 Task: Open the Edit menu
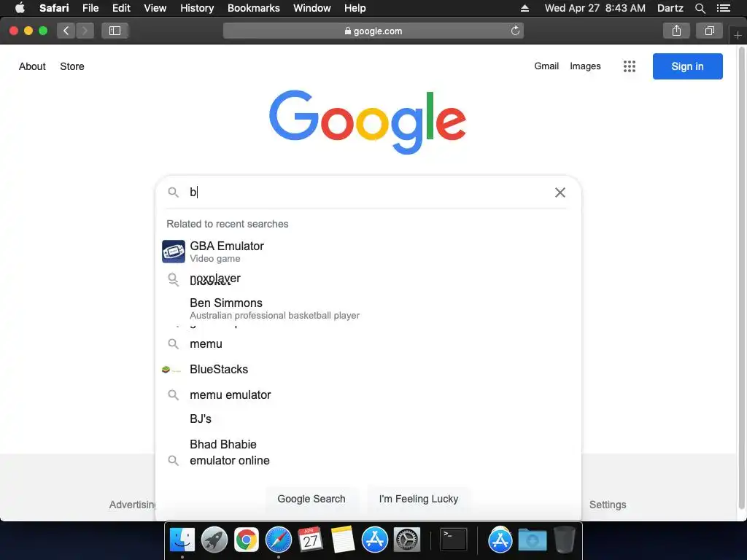click(x=121, y=8)
